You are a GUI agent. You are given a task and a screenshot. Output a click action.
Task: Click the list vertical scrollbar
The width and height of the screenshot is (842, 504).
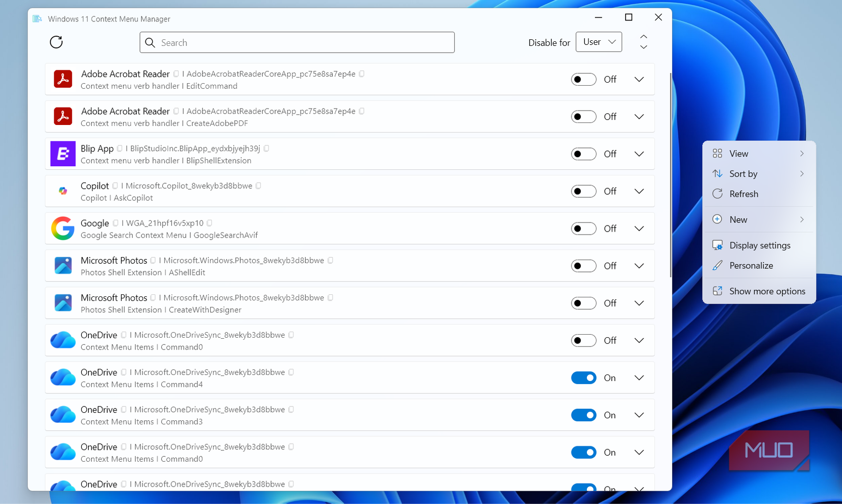click(x=670, y=175)
